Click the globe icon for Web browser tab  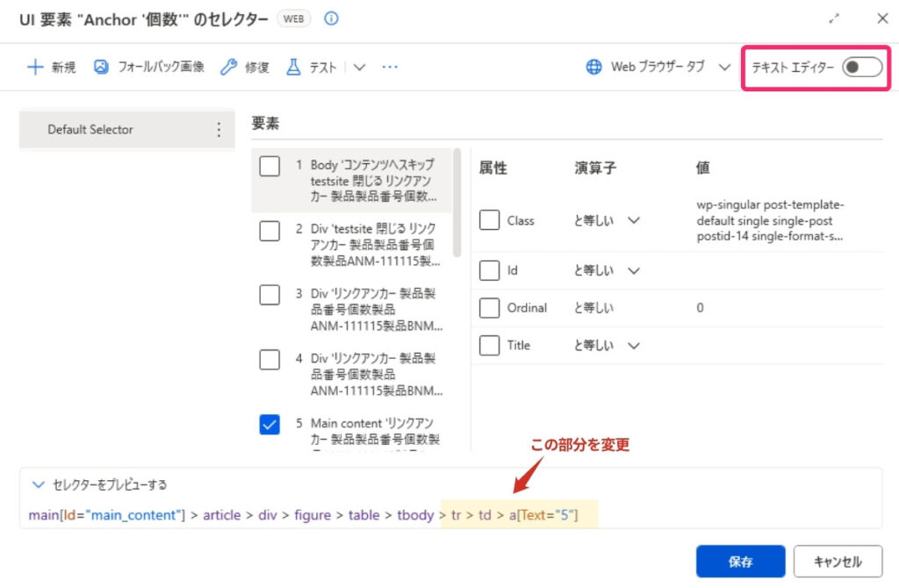pyautogui.click(x=594, y=67)
